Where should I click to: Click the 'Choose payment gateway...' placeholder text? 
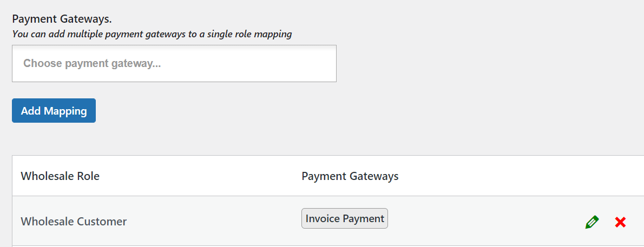coord(92,63)
